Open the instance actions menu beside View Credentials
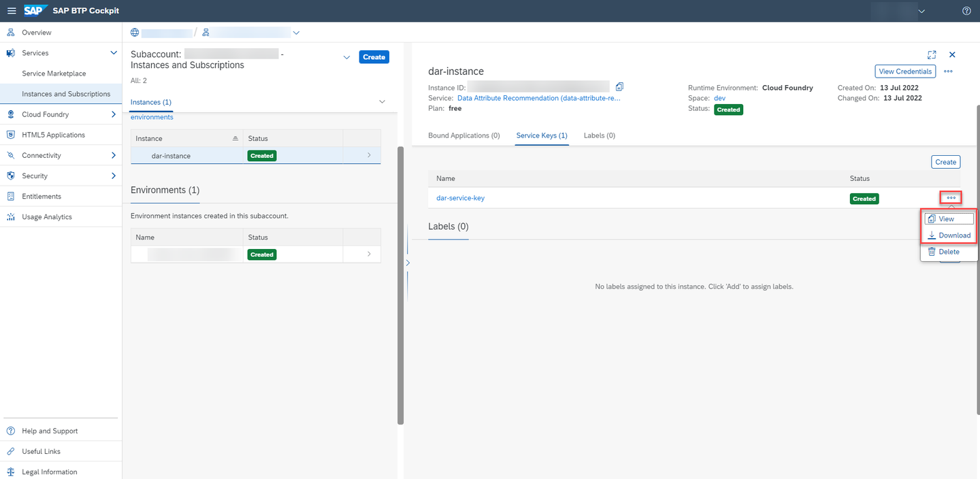 (x=948, y=71)
